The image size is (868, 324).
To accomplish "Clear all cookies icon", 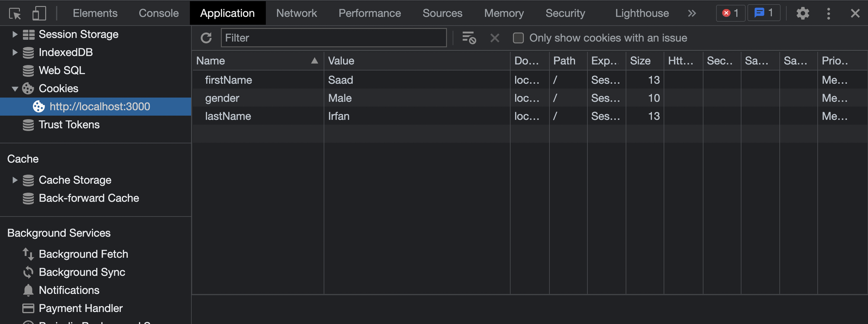I will (469, 38).
